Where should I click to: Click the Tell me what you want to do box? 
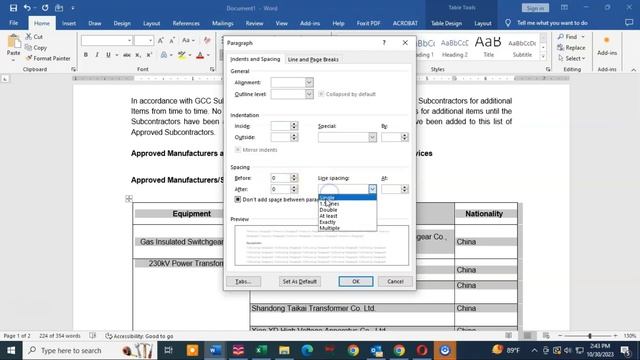pos(552,23)
